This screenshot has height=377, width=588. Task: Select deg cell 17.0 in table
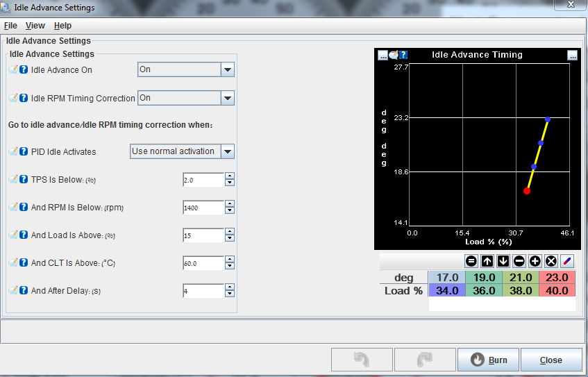click(447, 277)
